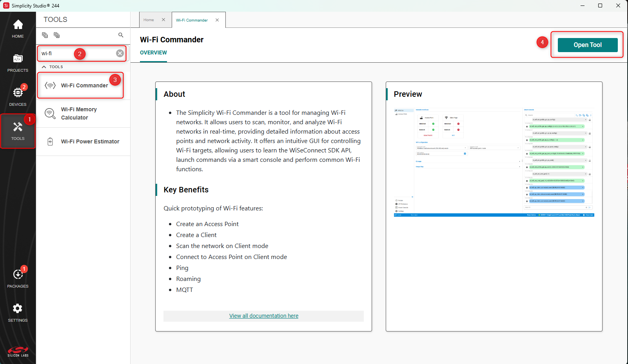
Task: Click the Simplicity Studio title bar logo
Action: click(x=6, y=5)
